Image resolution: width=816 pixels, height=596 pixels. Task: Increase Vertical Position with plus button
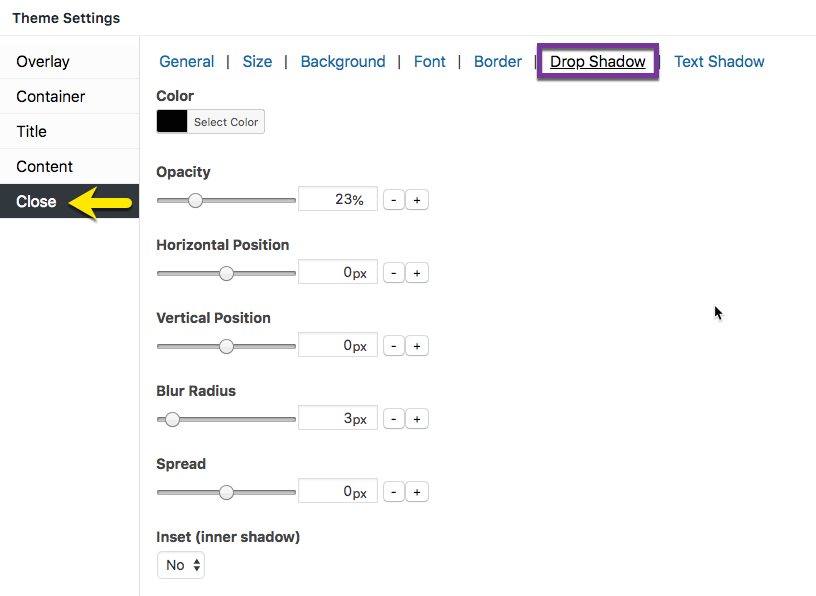417,346
